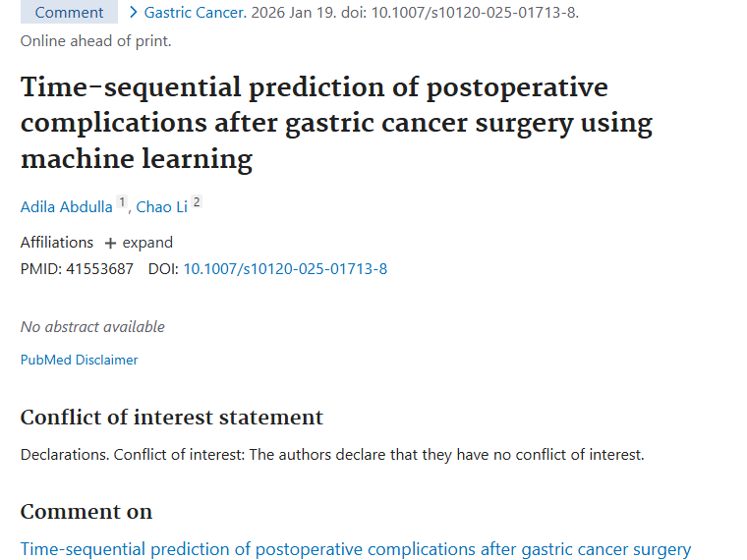747x560 pixels.
Task: Click the Comment publication type badge
Action: point(69,13)
